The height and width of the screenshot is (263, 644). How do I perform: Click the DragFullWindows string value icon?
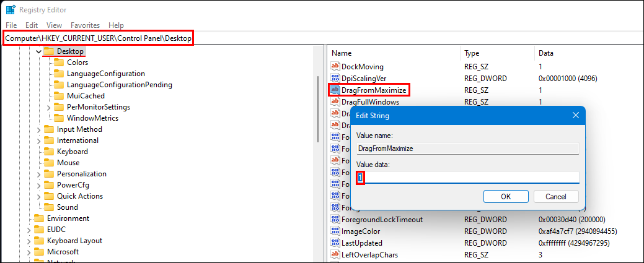pyautogui.click(x=335, y=101)
